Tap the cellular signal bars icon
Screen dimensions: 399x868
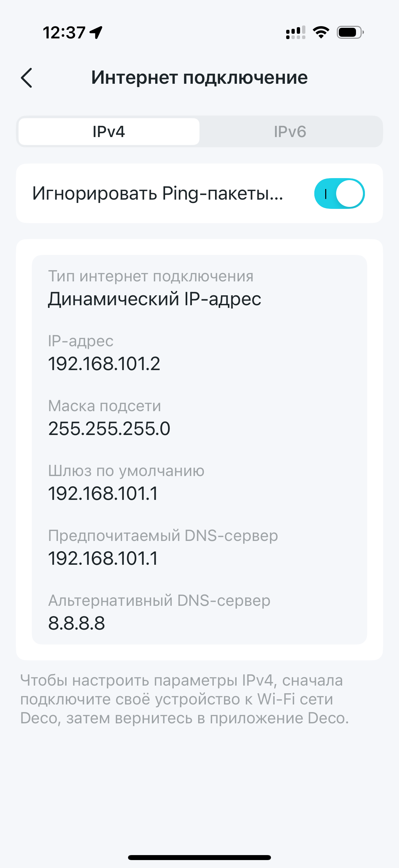pos(296,32)
